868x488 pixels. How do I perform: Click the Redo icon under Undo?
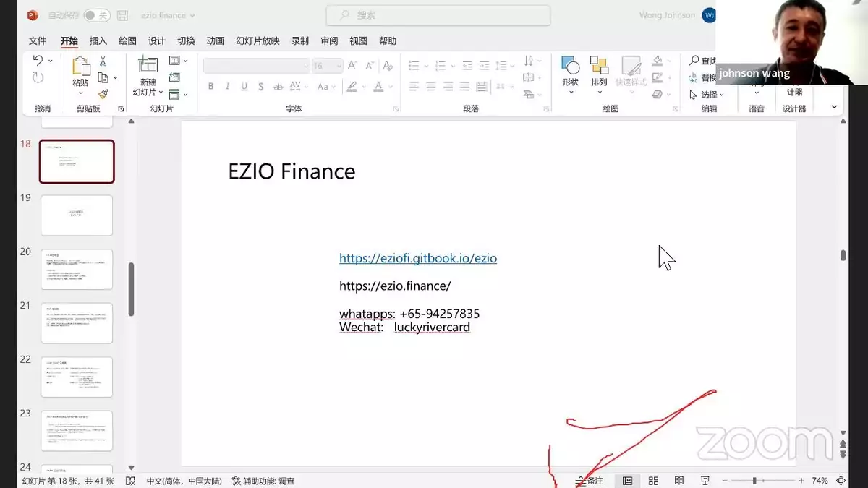tap(38, 77)
